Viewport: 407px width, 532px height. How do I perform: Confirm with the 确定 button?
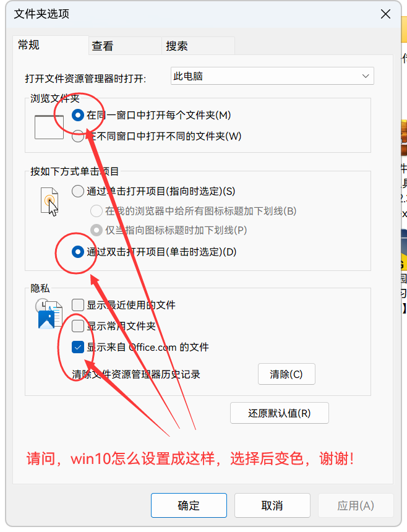click(189, 505)
